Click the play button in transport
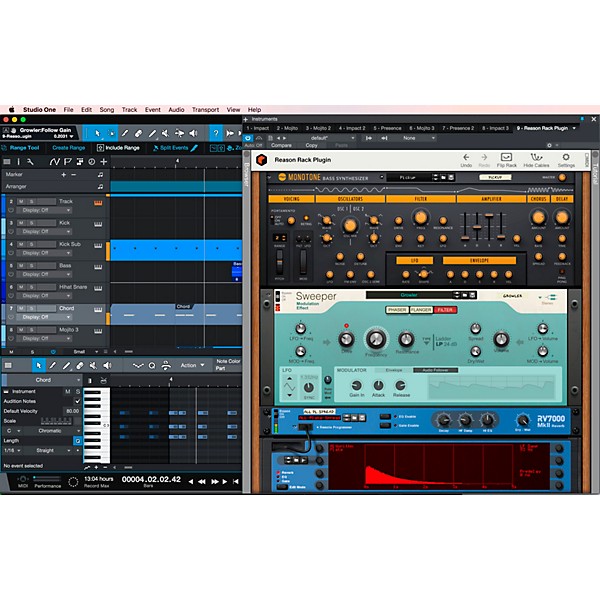 [x=225, y=482]
